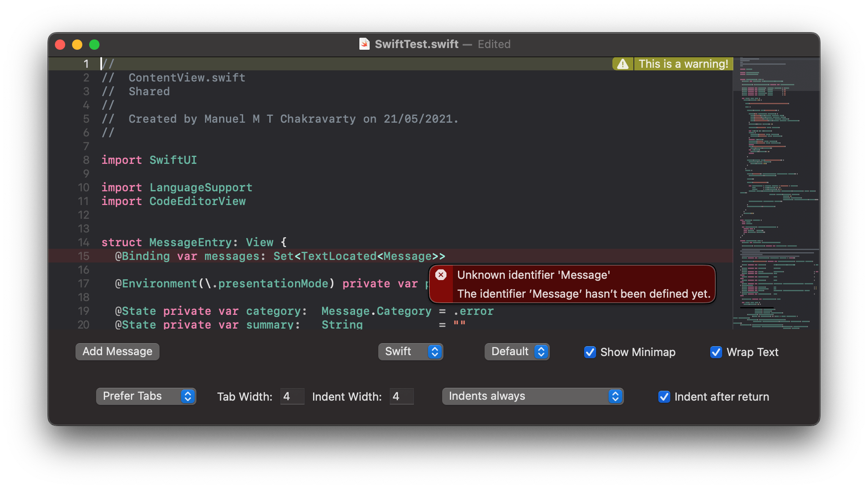This screenshot has height=489, width=868.
Task: Uncheck Wrap Text
Action: click(716, 352)
